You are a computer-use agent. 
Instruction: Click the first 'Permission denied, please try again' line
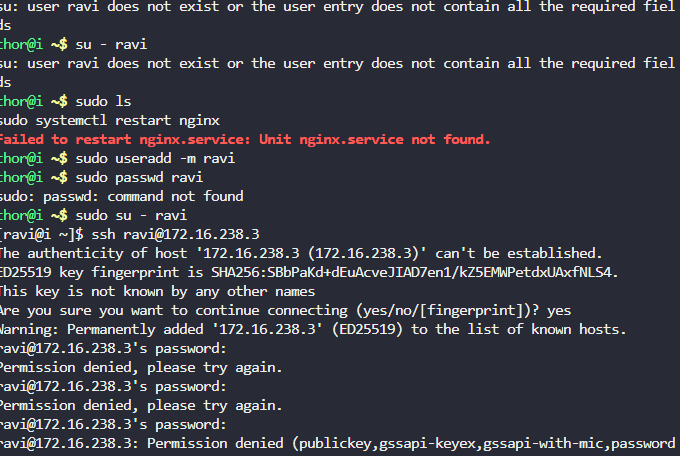(134, 367)
